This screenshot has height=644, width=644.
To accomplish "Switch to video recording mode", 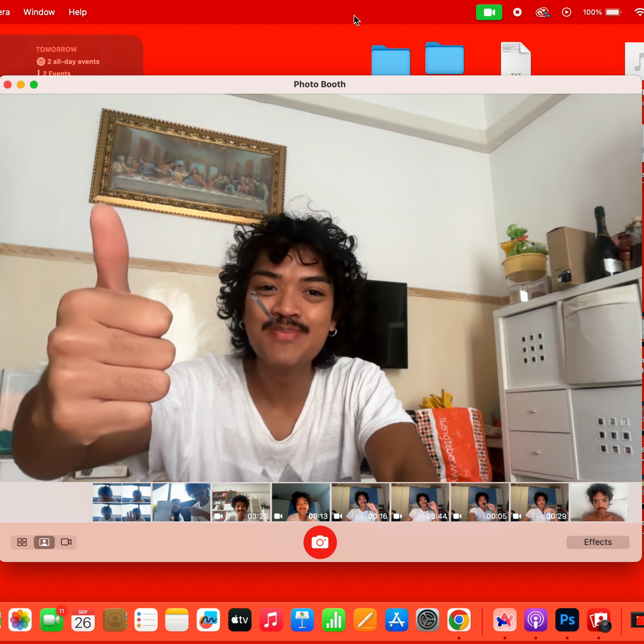I will click(x=66, y=542).
